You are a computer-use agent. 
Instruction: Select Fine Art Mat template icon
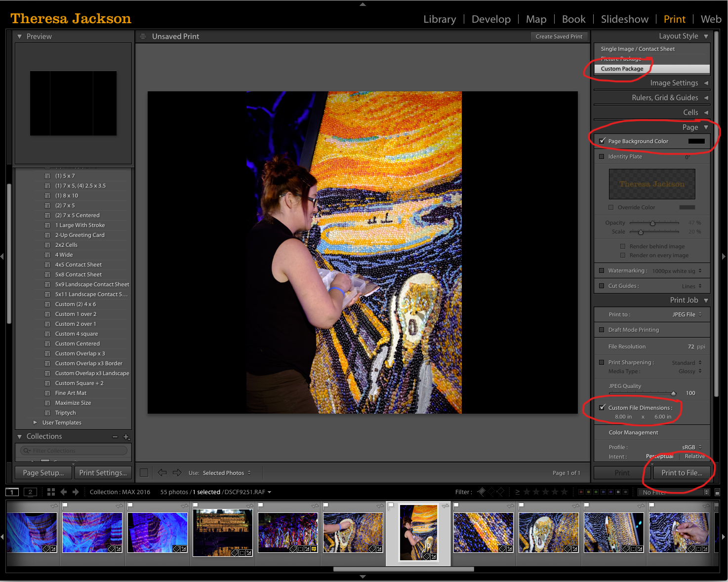(x=47, y=393)
